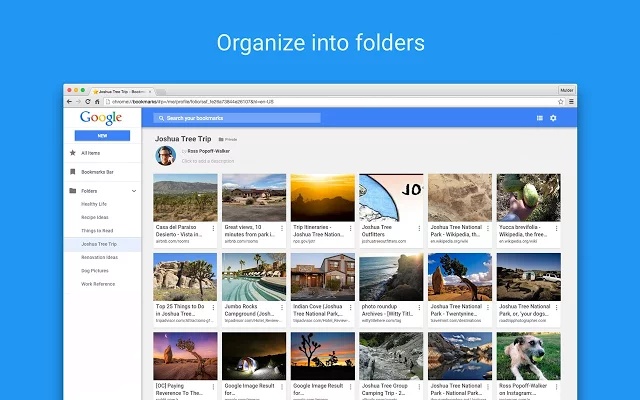Click the Private folder sharing label
Screen dimensions: 640x400
tap(228, 139)
